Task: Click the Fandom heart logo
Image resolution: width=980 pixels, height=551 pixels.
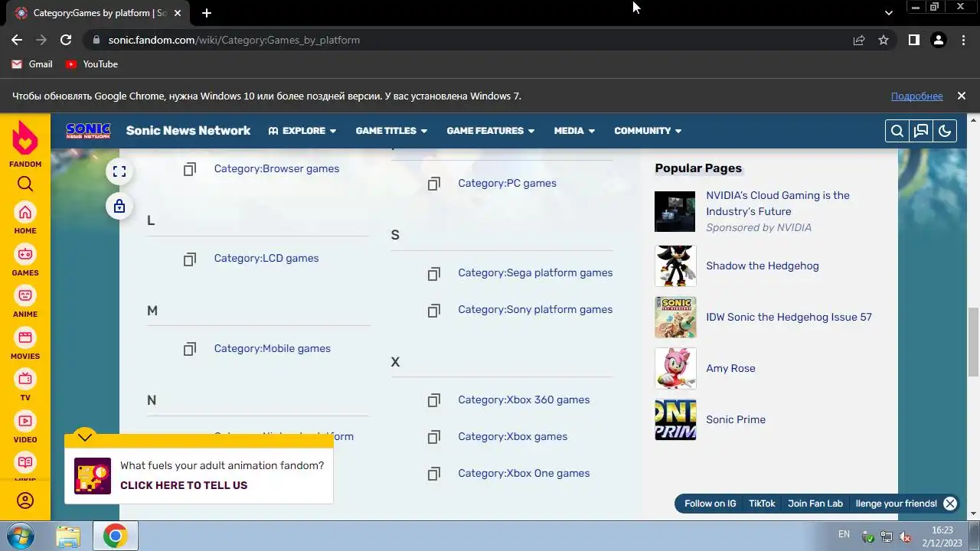Action: coord(25,139)
